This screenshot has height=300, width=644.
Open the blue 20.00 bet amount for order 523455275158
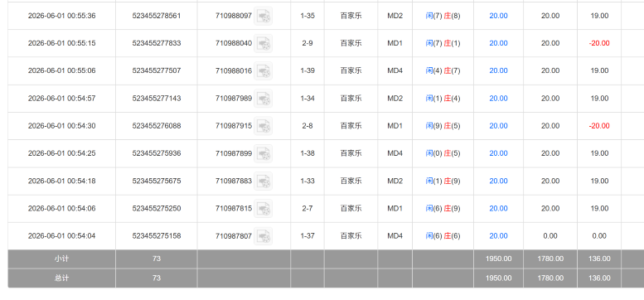[x=498, y=236]
